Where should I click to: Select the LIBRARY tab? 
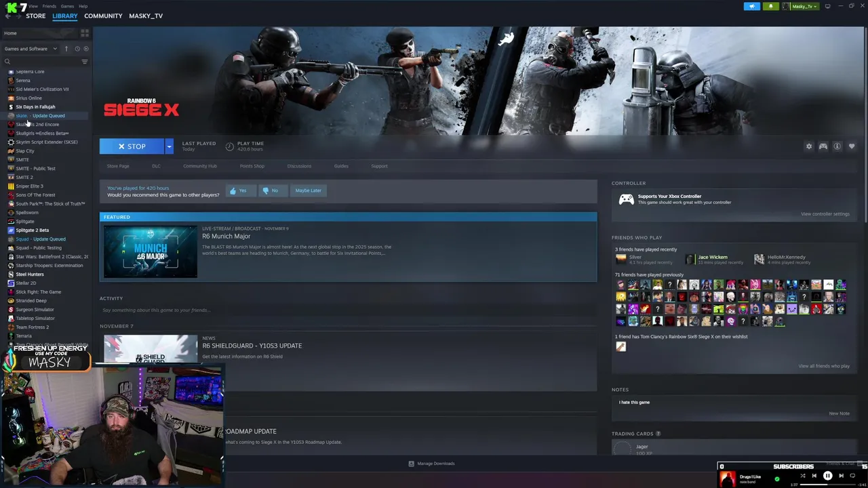coord(65,16)
